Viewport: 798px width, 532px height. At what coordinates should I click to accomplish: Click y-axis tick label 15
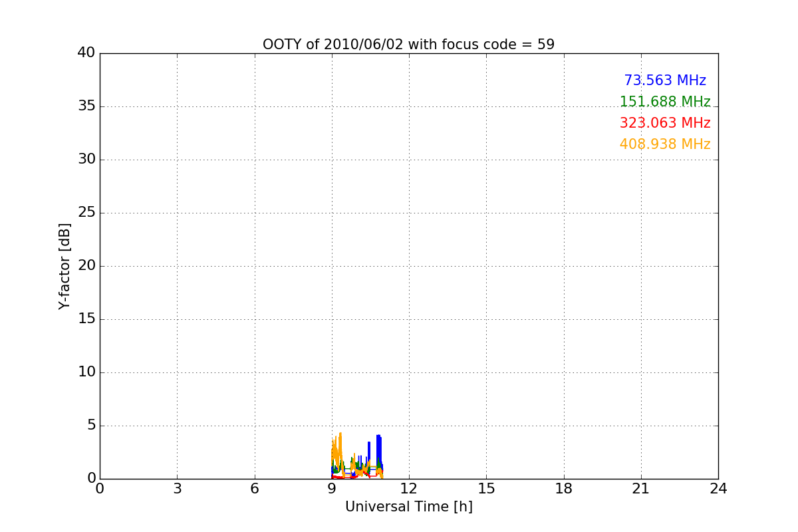pyautogui.click(x=86, y=319)
